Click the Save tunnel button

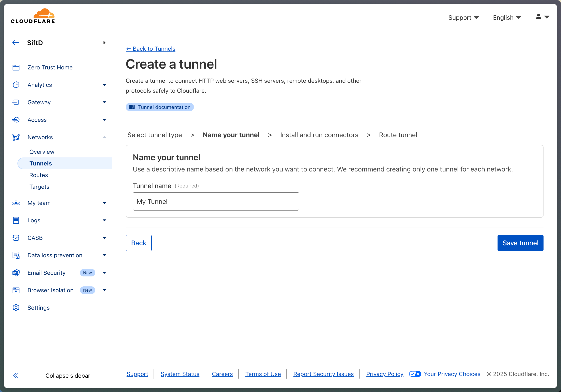[x=520, y=243]
